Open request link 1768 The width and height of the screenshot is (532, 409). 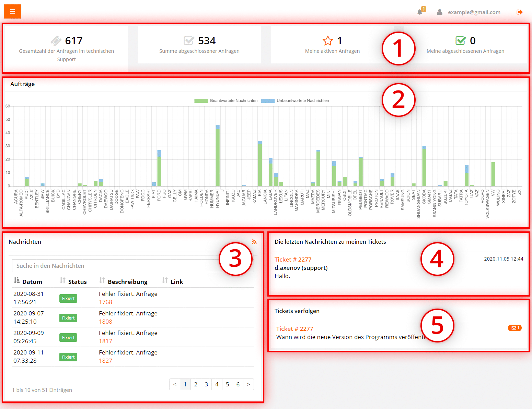(105, 302)
